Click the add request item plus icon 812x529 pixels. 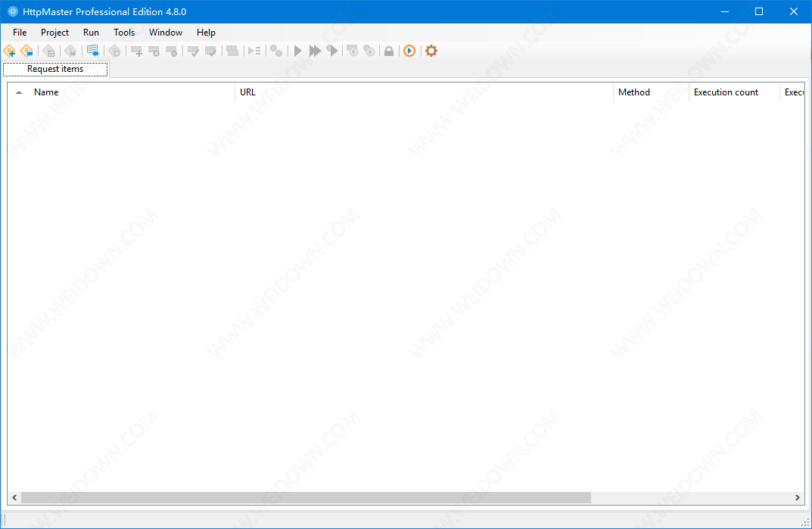pyautogui.click(x=137, y=51)
